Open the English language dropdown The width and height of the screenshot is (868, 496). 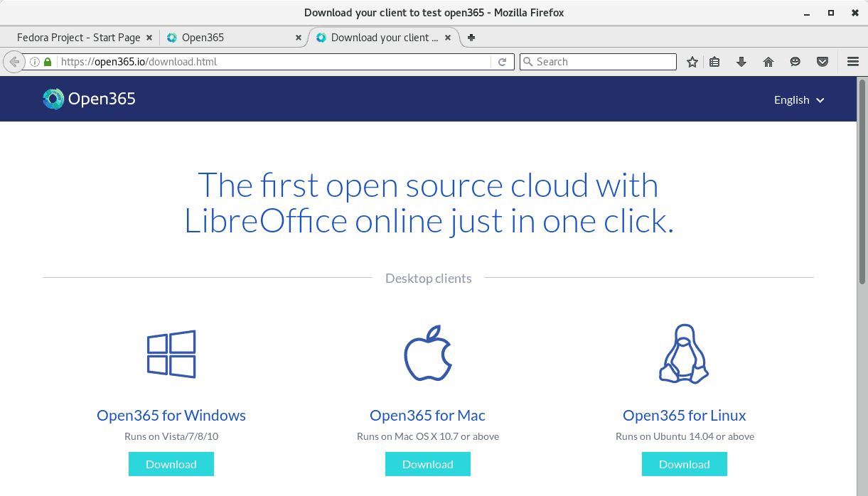(799, 99)
